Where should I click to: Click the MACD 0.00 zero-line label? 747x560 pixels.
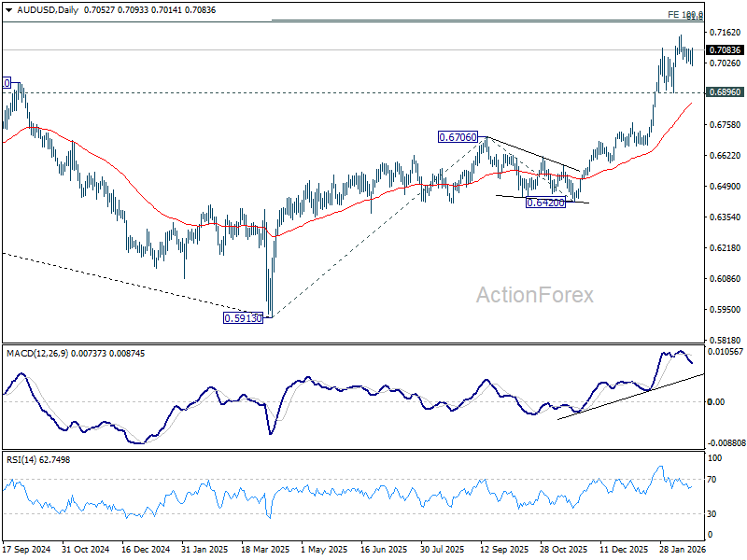pyautogui.click(x=716, y=401)
